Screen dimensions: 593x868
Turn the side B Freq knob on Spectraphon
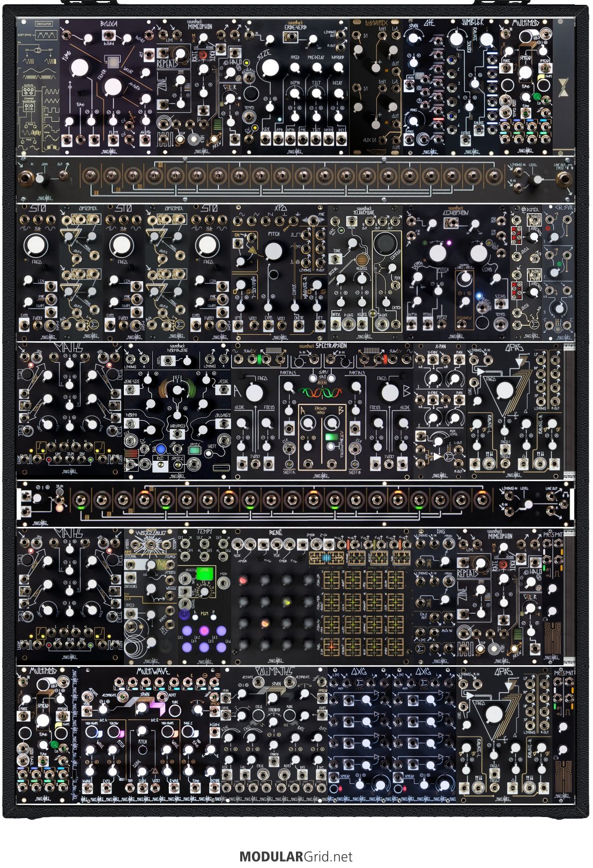[x=390, y=393]
